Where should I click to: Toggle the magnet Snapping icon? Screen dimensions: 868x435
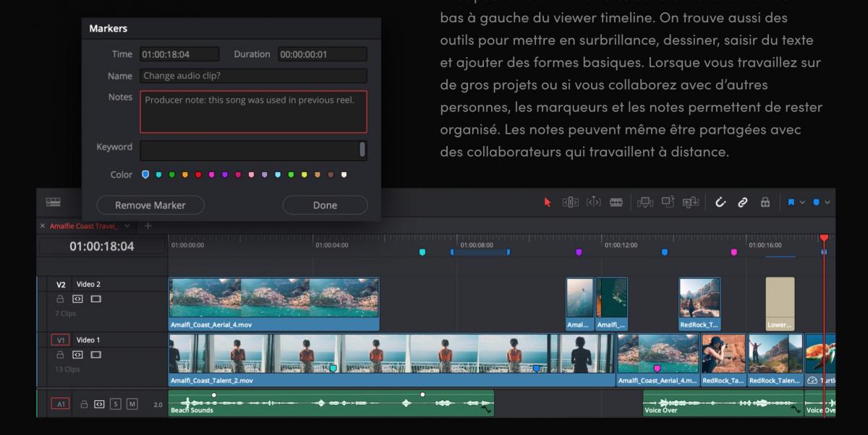point(721,204)
